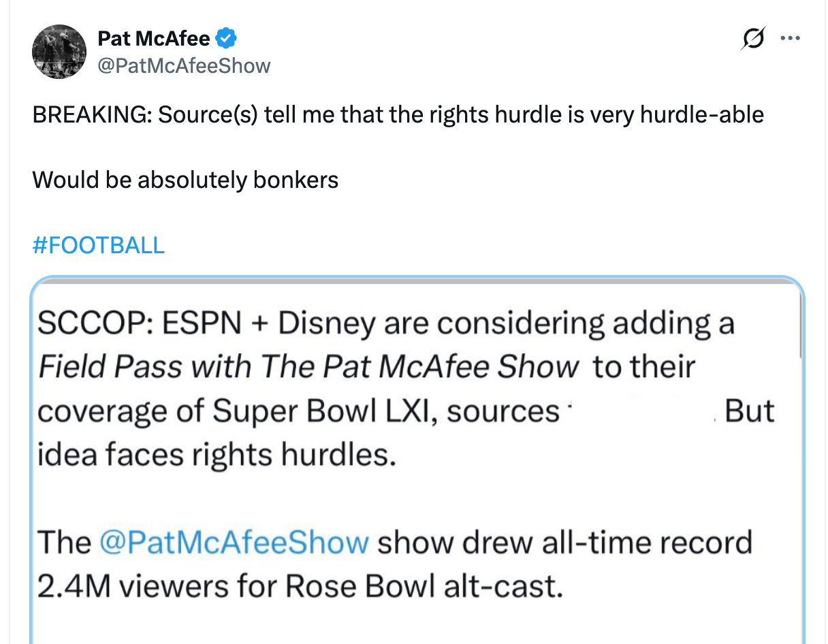Click the blue verified badge
Image resolution: width=828 pixels, height=644 pixels.
pos(226,39)
